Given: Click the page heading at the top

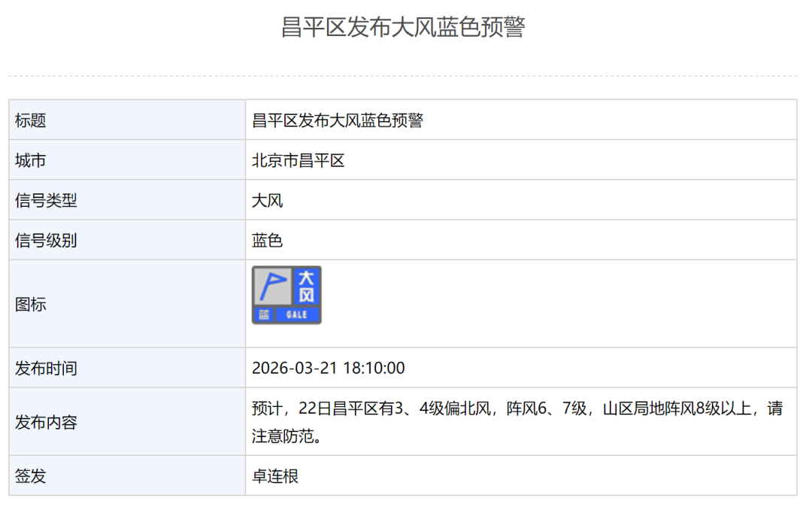Looking at the screenshot, I should (403, 26).
